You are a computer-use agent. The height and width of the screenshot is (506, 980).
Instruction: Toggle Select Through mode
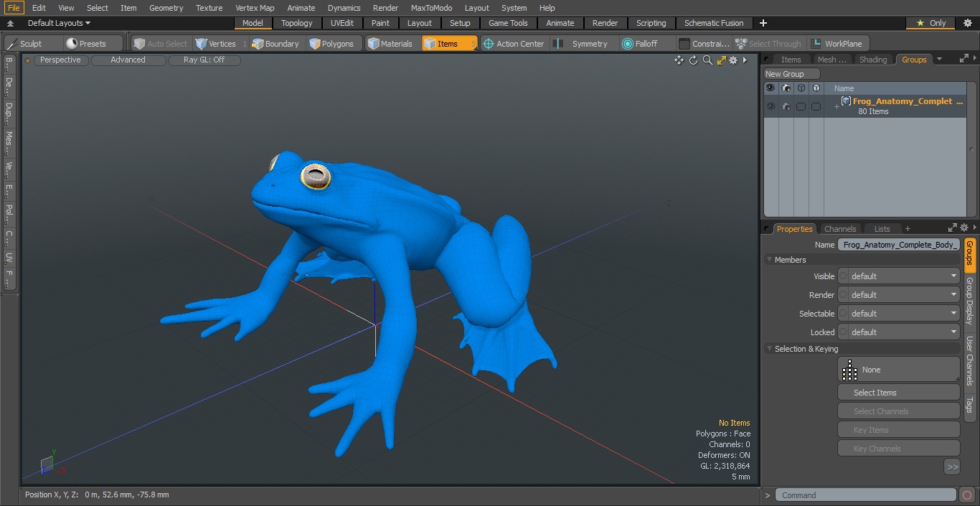[770, 44]
